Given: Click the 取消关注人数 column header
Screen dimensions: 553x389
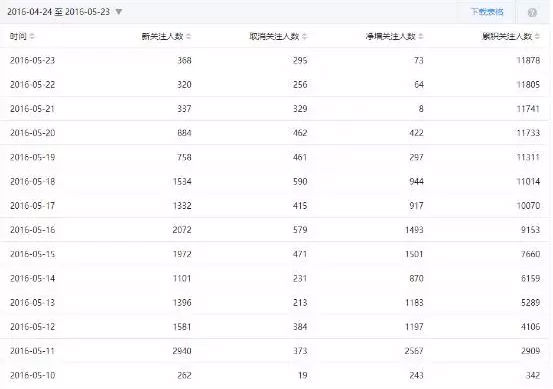Looking at the screenshot, I should coord(274,36).
